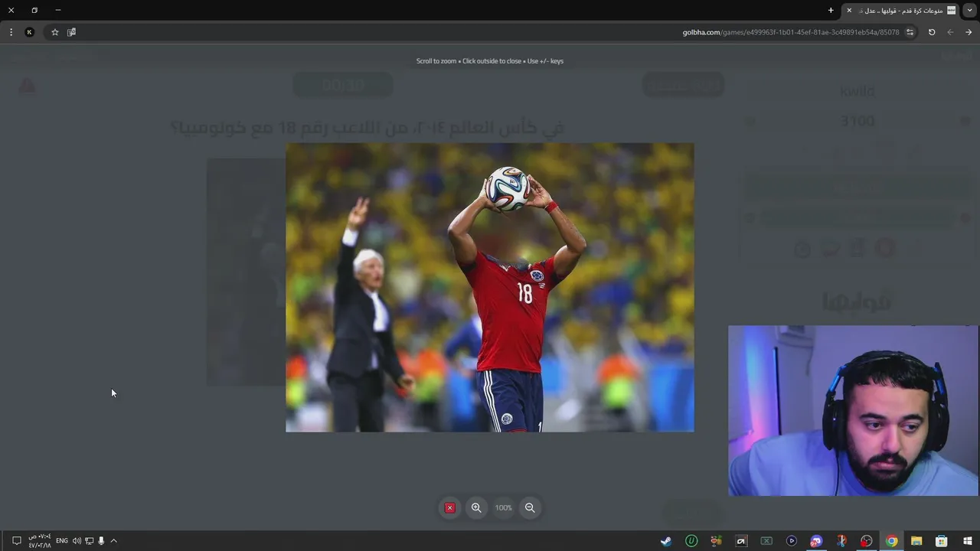
Task: Open the notification center icon
Action: (16, 541)
